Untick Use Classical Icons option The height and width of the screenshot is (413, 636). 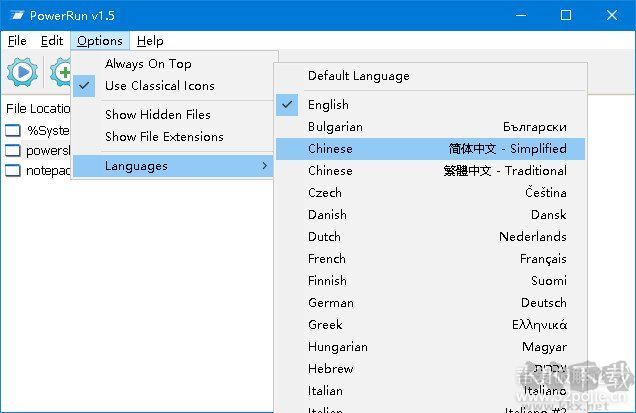pyautogui.click(x=174, y=86)
